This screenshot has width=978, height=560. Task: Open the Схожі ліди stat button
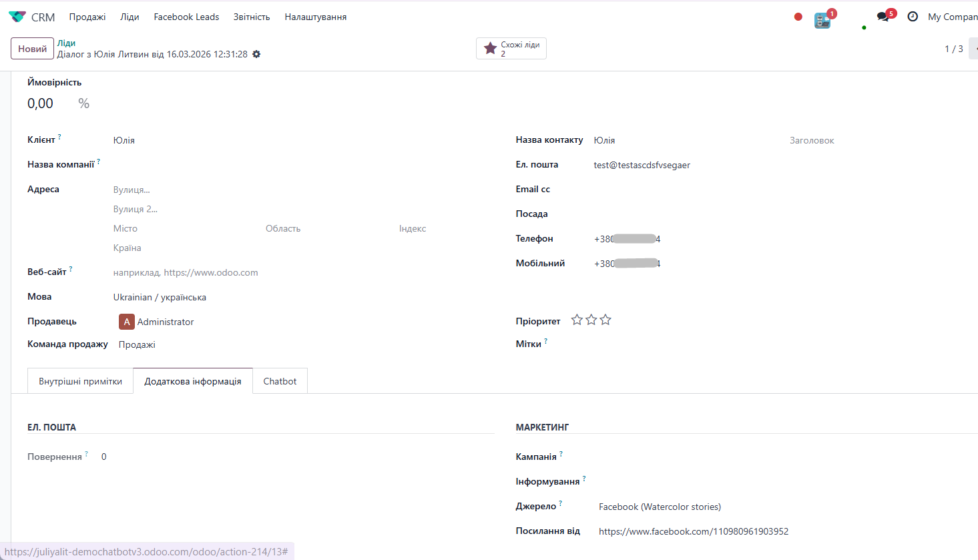point(511,49)
